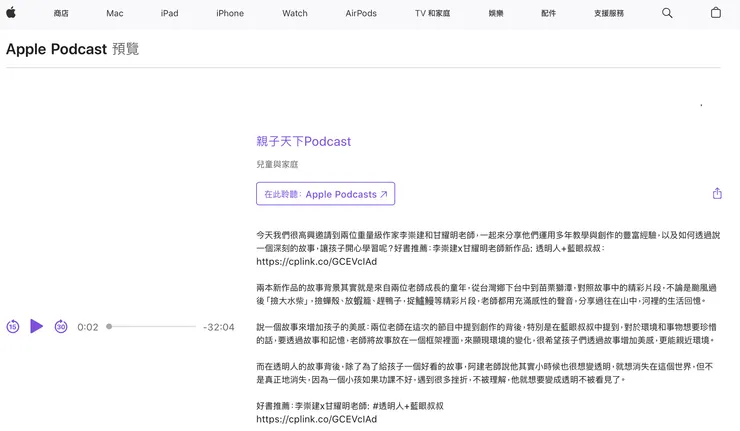Click the remaining time -32:04

[x=219, y=327]
